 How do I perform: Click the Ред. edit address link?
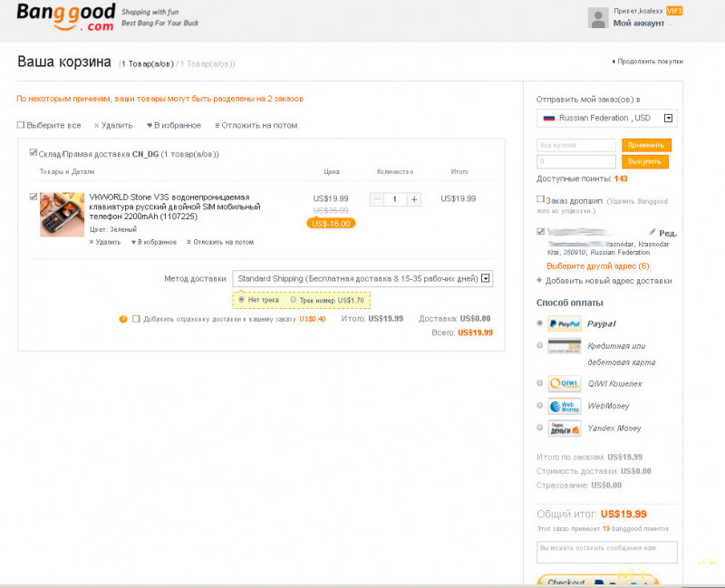[x=668, y=233]
